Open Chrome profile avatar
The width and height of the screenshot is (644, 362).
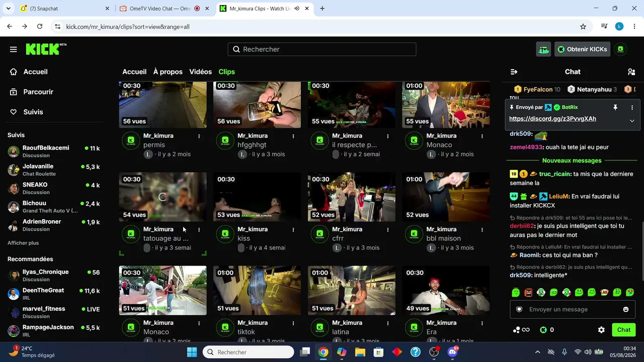pyautogui.click(x=619, y=27)
